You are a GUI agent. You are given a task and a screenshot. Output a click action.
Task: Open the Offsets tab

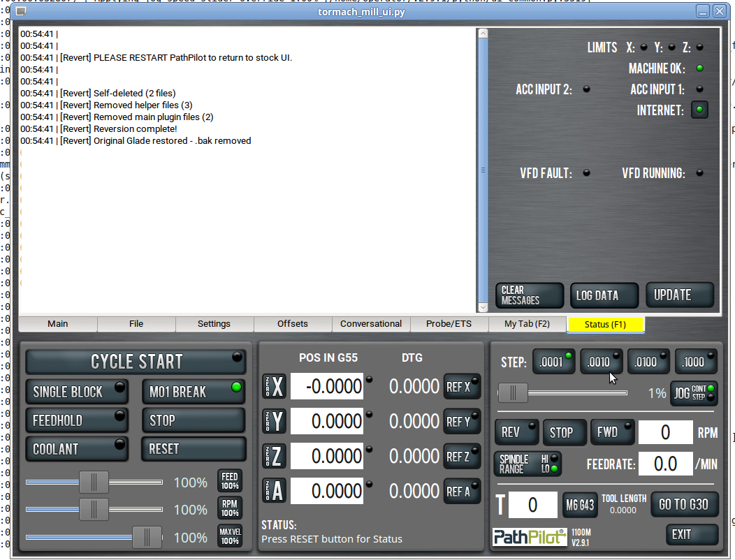click(293, 324)
